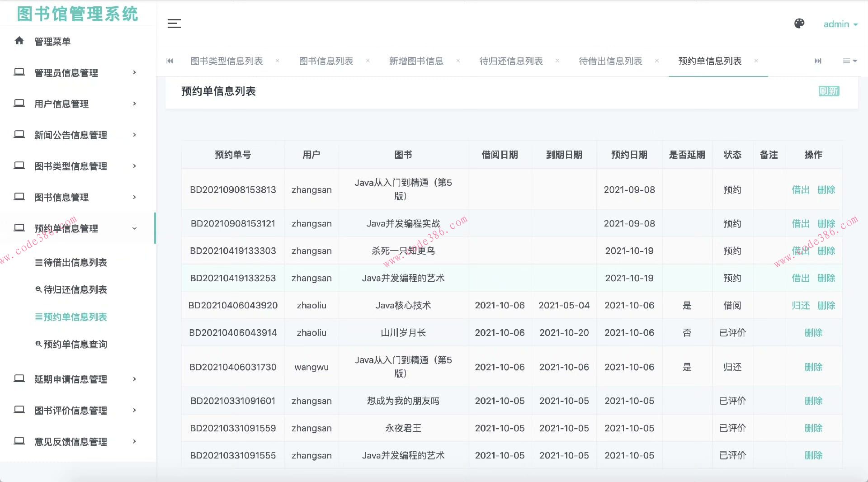
Task: Open the 待归还信息列表 tab
Action: [x=510, y=61]
